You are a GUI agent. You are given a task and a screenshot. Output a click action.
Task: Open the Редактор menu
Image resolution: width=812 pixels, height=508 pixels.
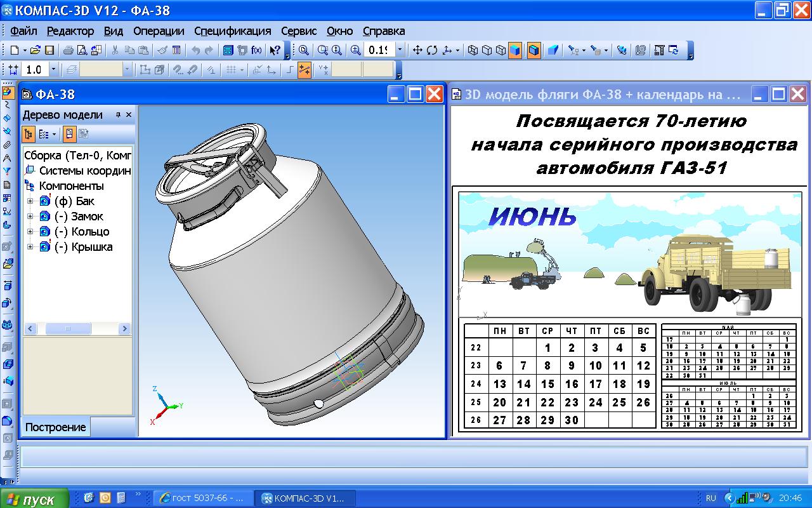click(70, 30)
